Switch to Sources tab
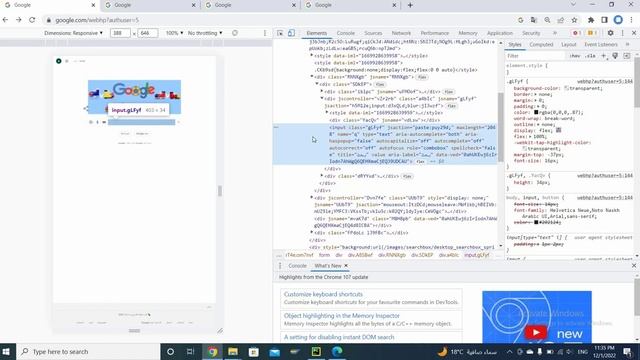Screen dimensions: 640x360 point(373,33)
